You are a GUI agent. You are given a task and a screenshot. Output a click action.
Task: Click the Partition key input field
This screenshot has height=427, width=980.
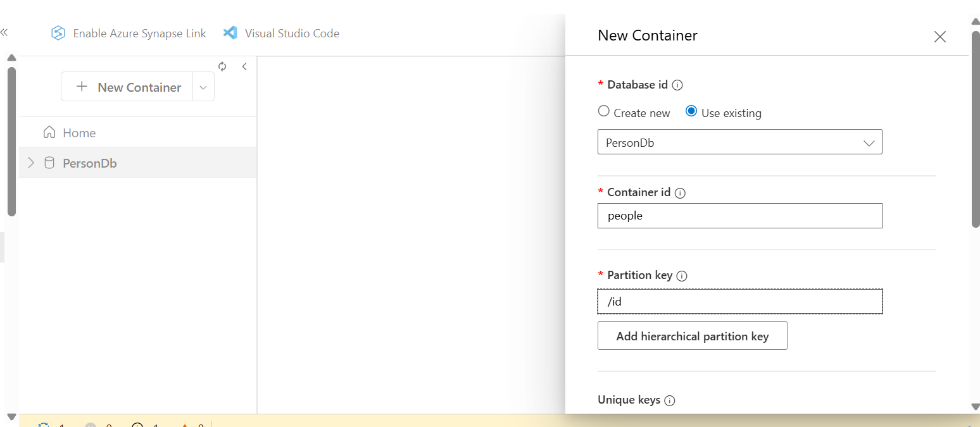coord(739,302)
